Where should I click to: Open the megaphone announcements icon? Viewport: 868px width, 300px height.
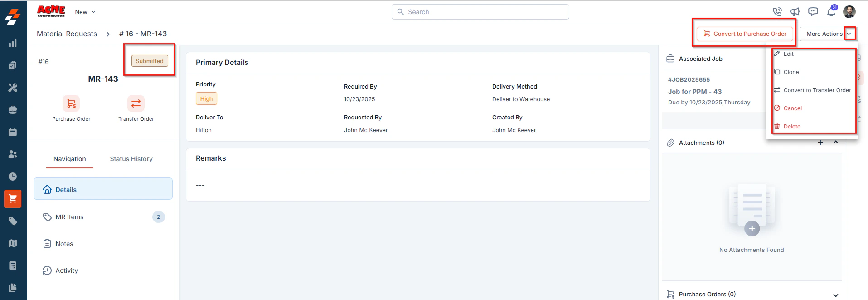click(x=795, y=12)
